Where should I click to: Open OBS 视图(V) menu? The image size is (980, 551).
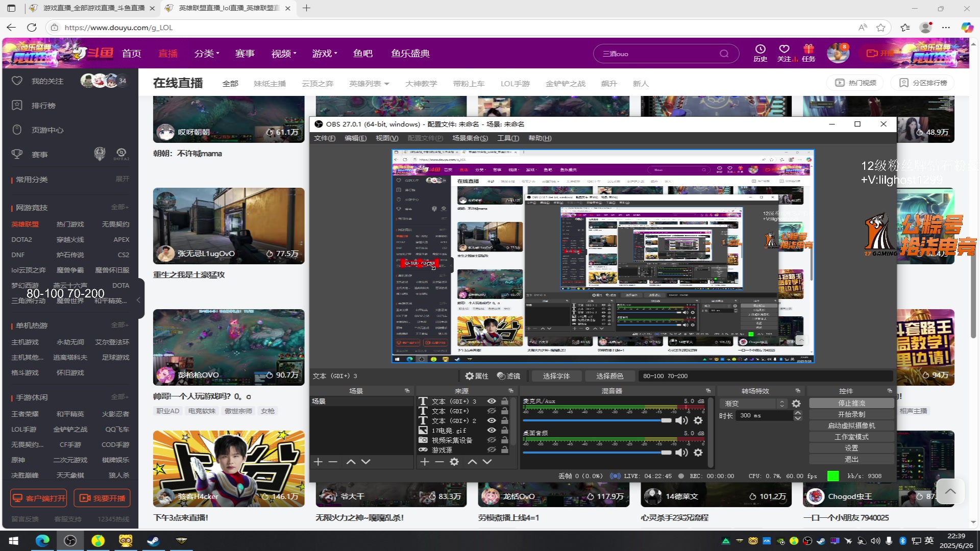pos(387,138)
